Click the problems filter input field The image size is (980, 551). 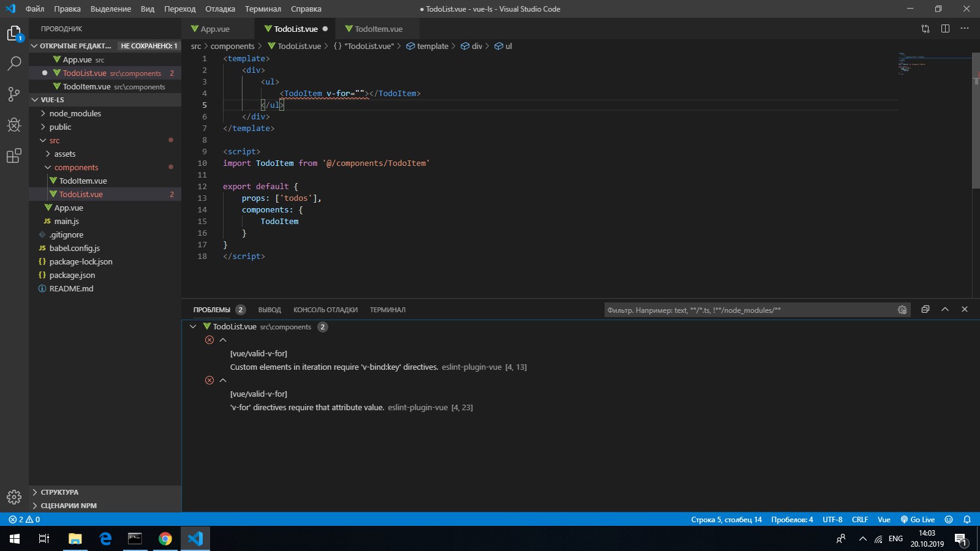[748, 310]
